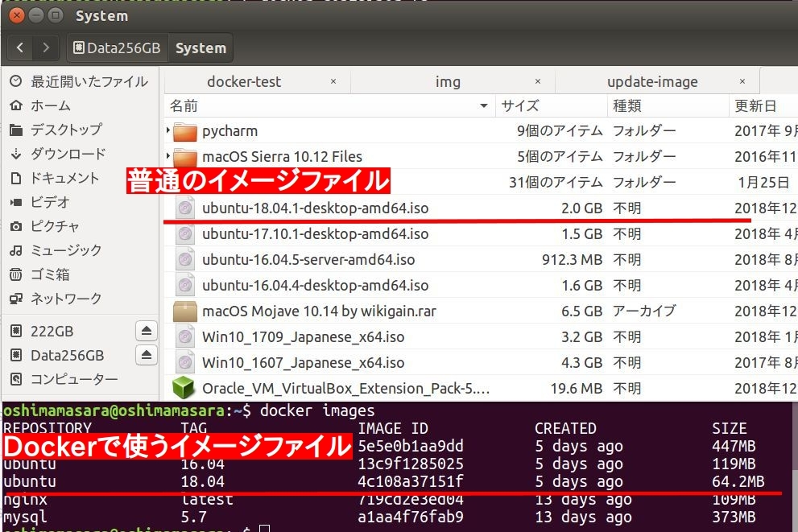The height and width of the screenshot is (532, 798).
Task: Go forward using the right arrow button
Action: [x=46, y=47]
